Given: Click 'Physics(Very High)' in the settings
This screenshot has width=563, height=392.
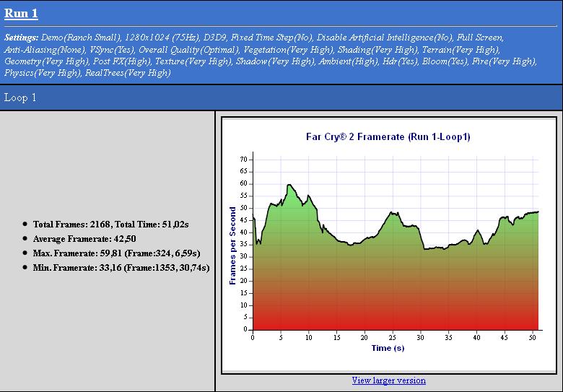Looking at the screenshot, I should (x=43, y=73).
